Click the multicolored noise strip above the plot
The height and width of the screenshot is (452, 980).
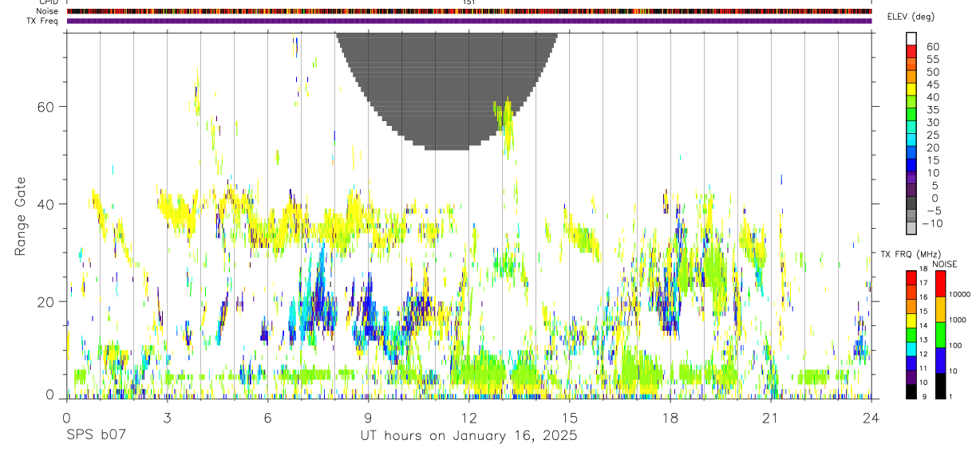point(468,11)
